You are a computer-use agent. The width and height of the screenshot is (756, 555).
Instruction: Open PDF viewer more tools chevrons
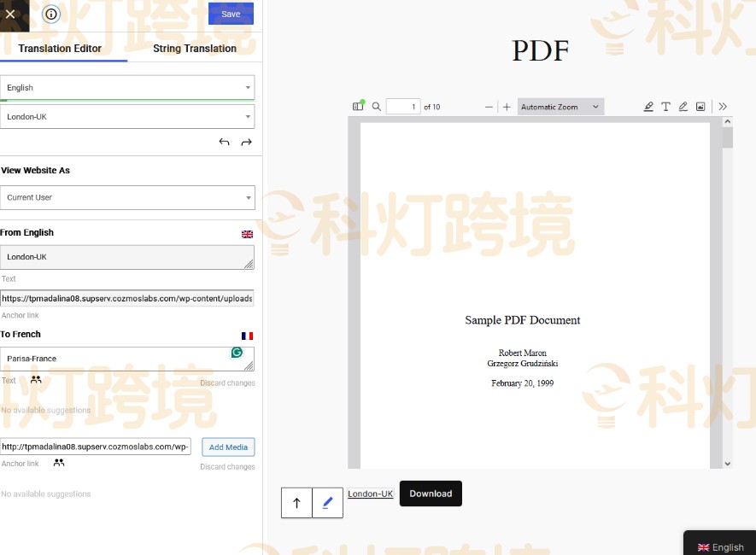coord(723,107)
